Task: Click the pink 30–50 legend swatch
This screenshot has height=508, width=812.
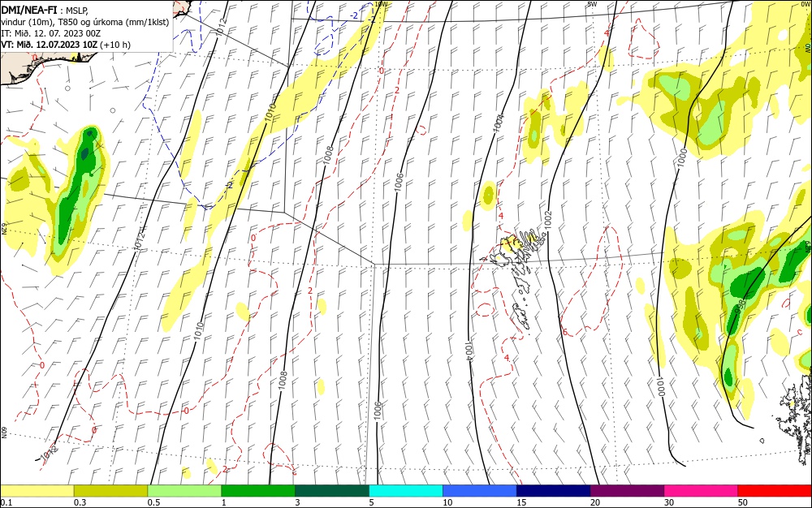Action: [x=702, y=491]
